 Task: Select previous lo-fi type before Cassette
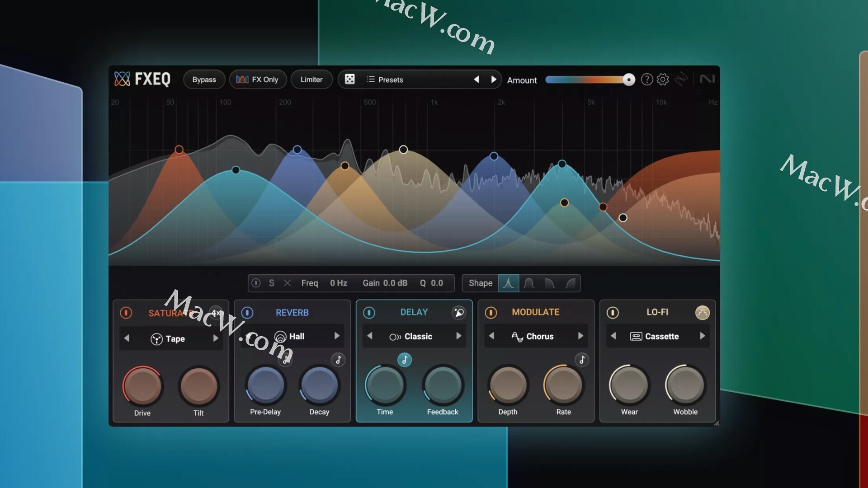(x=613, y=336)
